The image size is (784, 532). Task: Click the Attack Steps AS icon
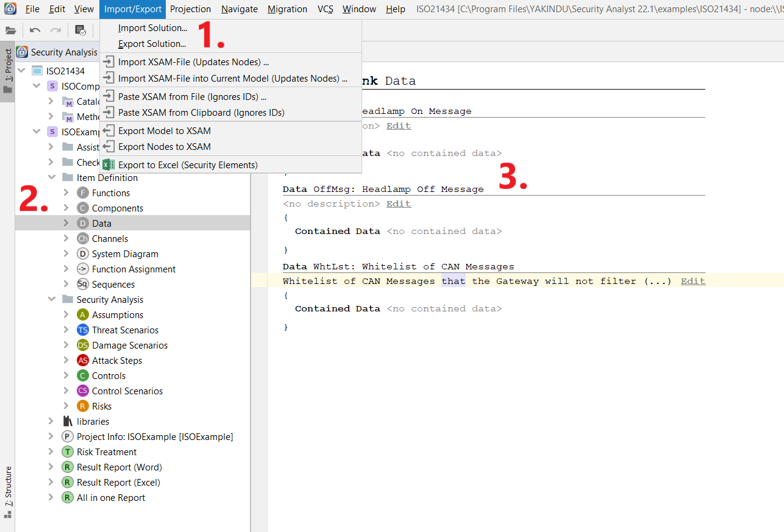pyautogui.click(x=83, y=360)
